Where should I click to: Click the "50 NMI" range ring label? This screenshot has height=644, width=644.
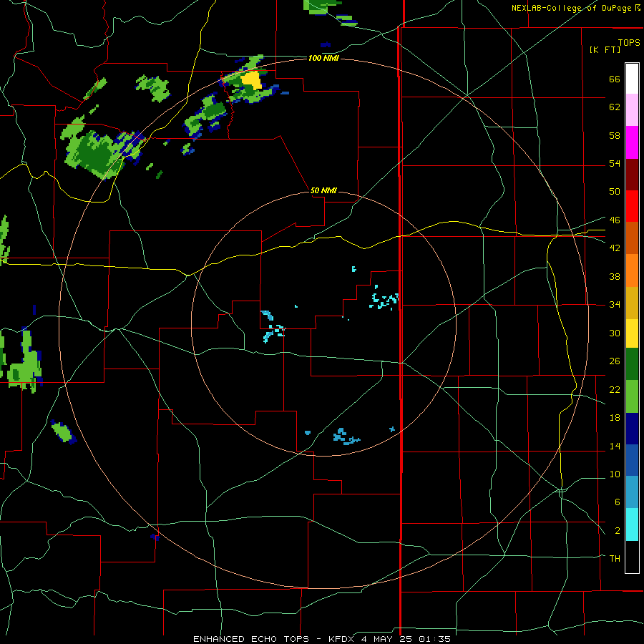point(323,190)
